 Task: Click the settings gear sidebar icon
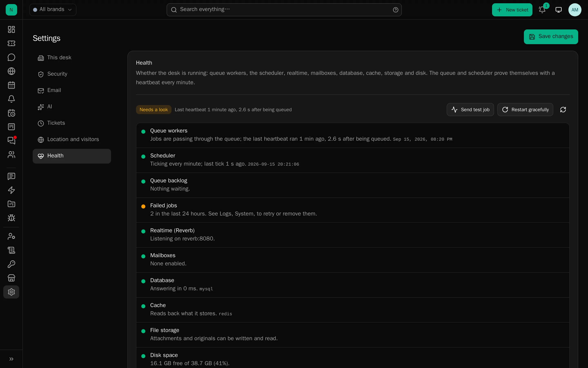(11, 292)
